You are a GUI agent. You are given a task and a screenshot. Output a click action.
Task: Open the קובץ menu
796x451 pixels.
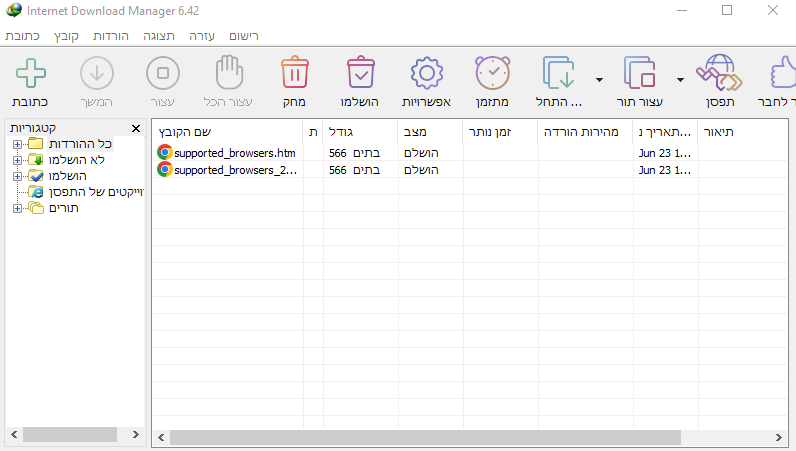coord(67,36)
